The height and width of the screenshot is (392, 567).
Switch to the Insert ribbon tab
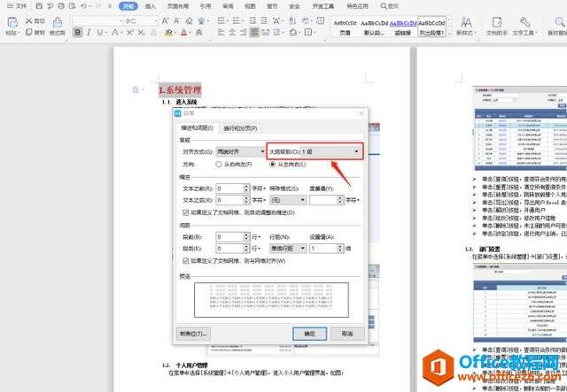[x=150, y=6]
